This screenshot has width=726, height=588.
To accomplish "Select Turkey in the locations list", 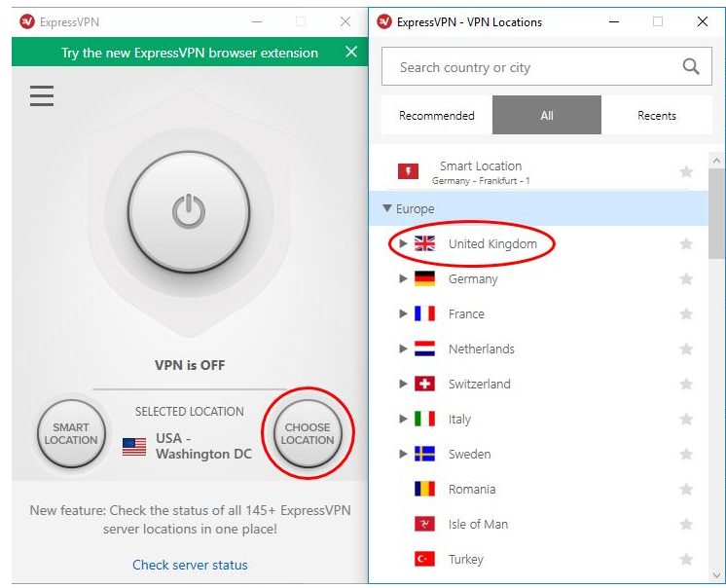I will point(466,560).
